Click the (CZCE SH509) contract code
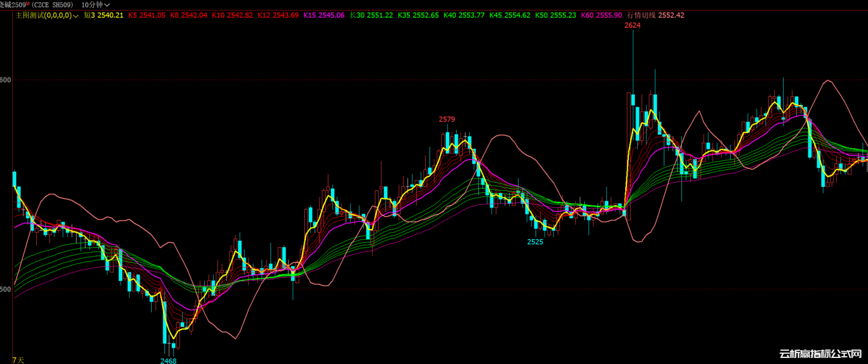The width and height of the screenshot is (868, 364). pyautogui.click(x=52, y=4)
